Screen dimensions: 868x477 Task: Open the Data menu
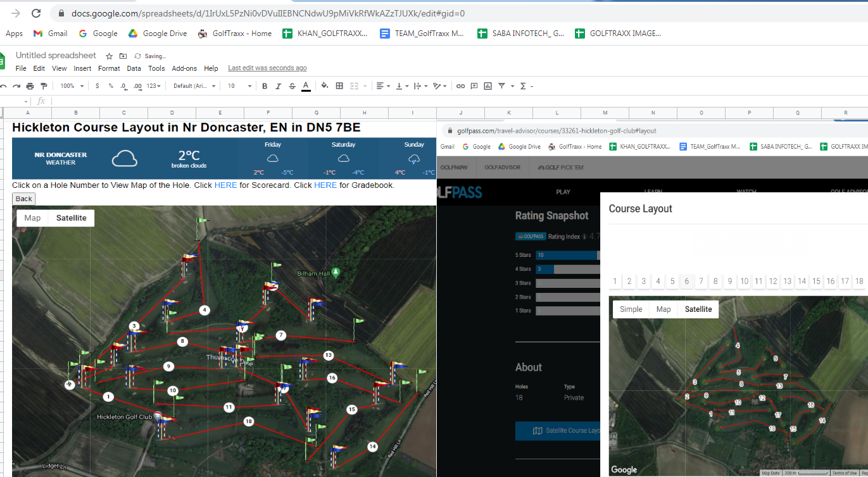134,68
